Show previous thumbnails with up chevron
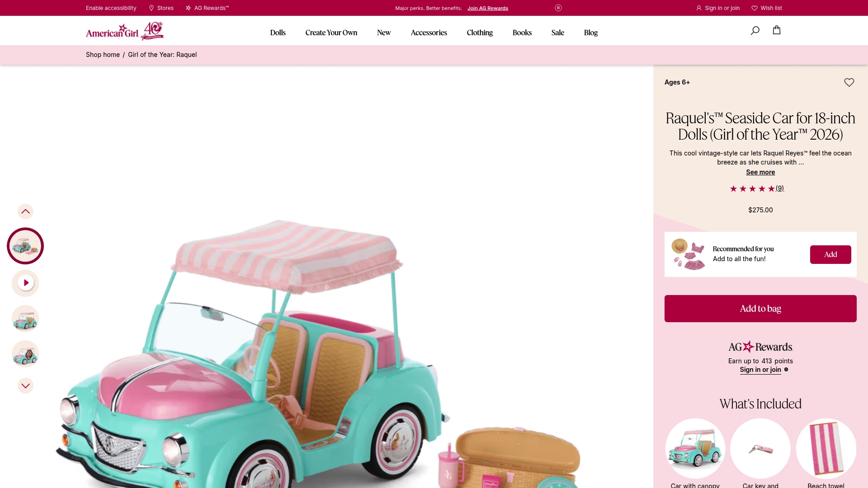 pyautogui.click(x=25, y=211)
